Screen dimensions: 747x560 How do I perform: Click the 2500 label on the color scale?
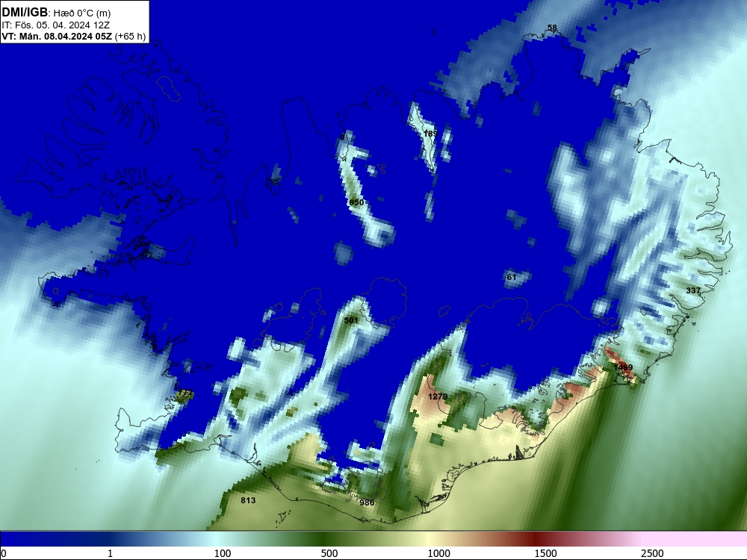[652, 553]
